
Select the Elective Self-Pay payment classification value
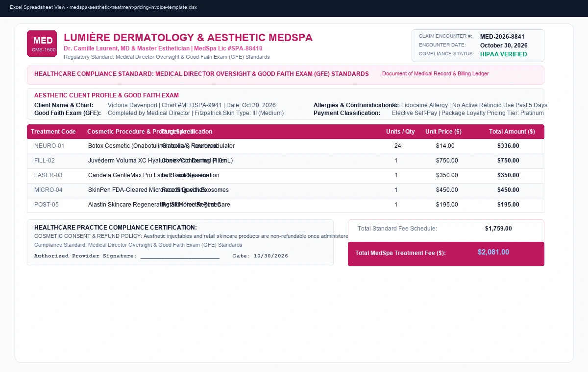pyautogui.click(x=468, y=113)
